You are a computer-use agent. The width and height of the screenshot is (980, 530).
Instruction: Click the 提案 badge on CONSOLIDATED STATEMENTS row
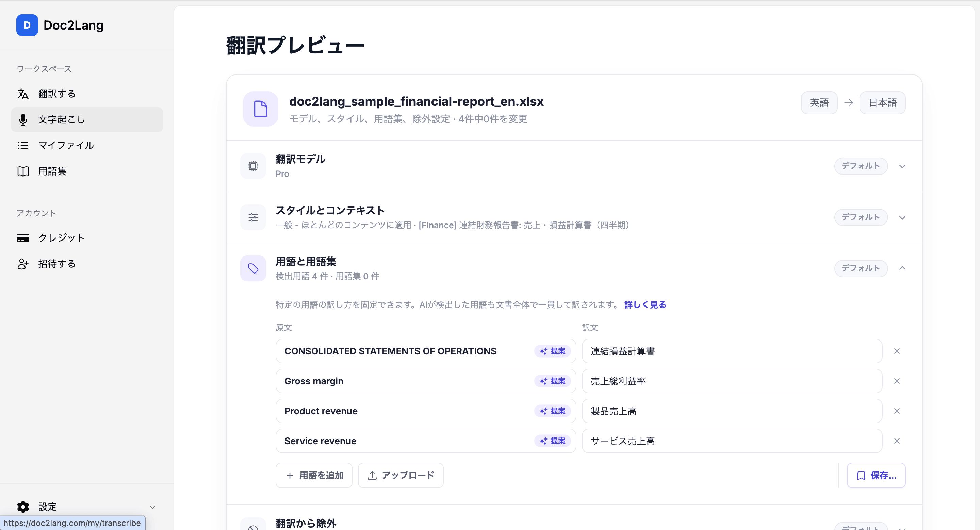(x=552, y=351)
